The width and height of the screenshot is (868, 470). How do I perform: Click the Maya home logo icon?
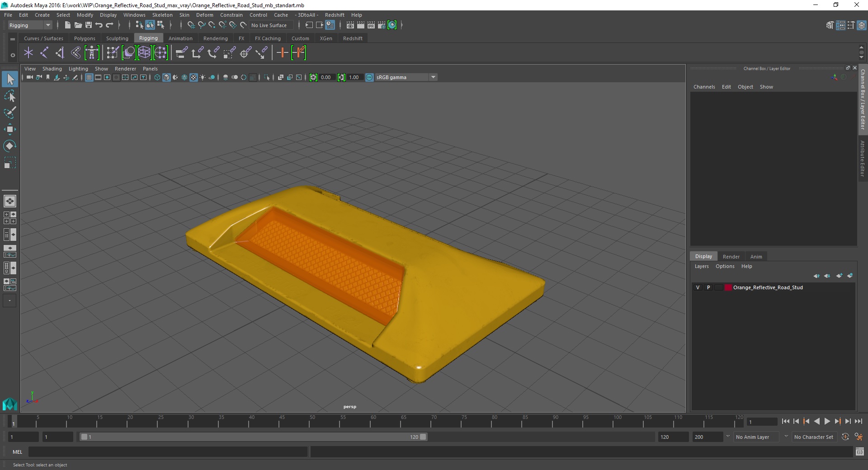tap(10, 404)
